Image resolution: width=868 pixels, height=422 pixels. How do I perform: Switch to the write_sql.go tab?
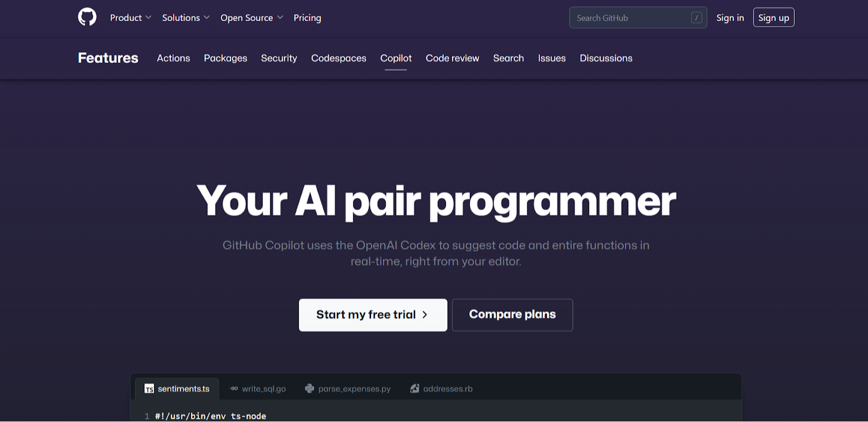(258, 389)
